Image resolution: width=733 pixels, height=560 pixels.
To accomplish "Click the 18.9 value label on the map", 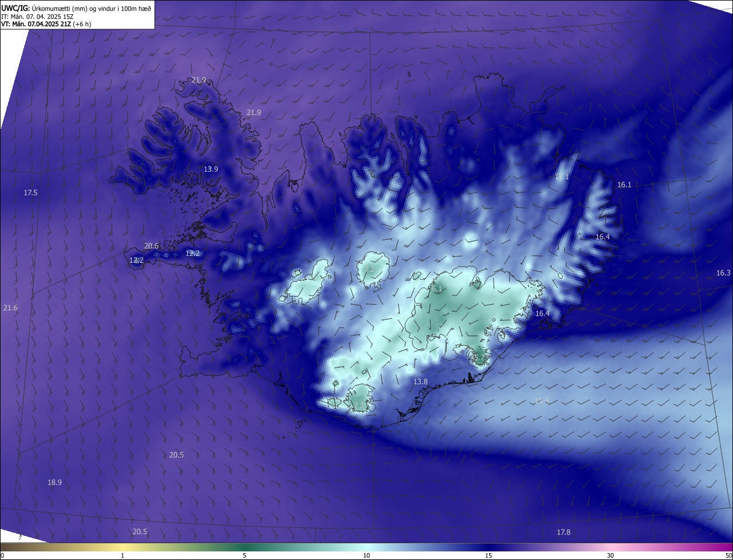I will 54,483.
